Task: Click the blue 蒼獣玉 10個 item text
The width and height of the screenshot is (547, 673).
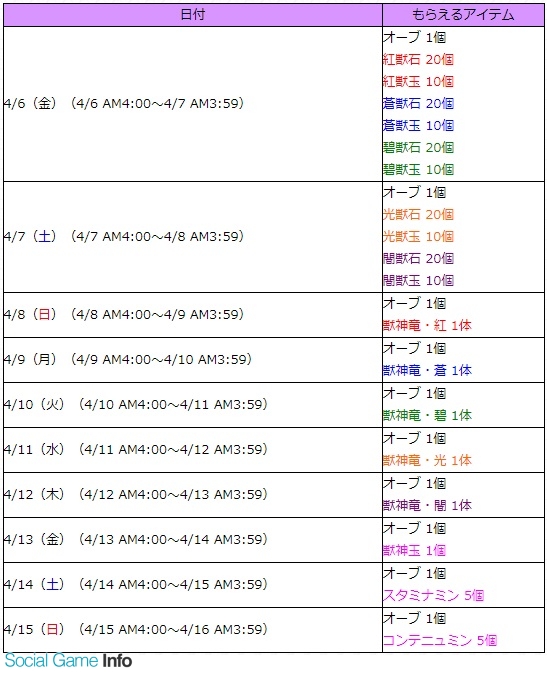Action: coord(418,125)
